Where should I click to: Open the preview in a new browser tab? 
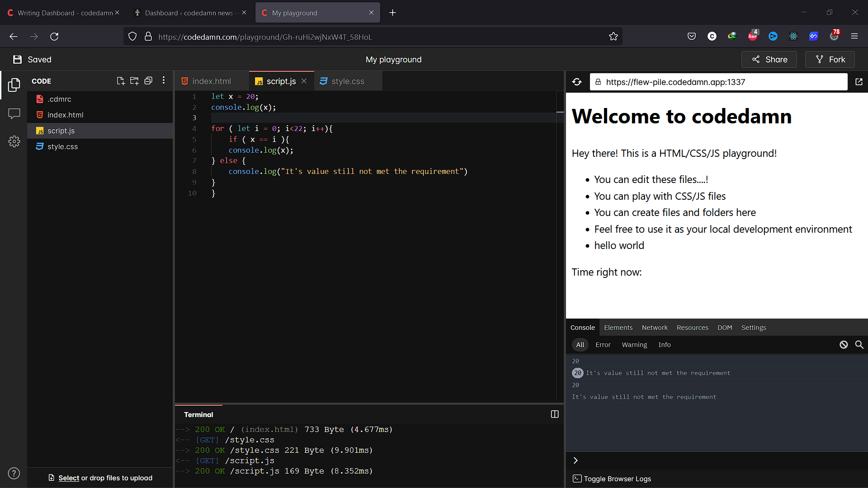(x=859, y=82)
